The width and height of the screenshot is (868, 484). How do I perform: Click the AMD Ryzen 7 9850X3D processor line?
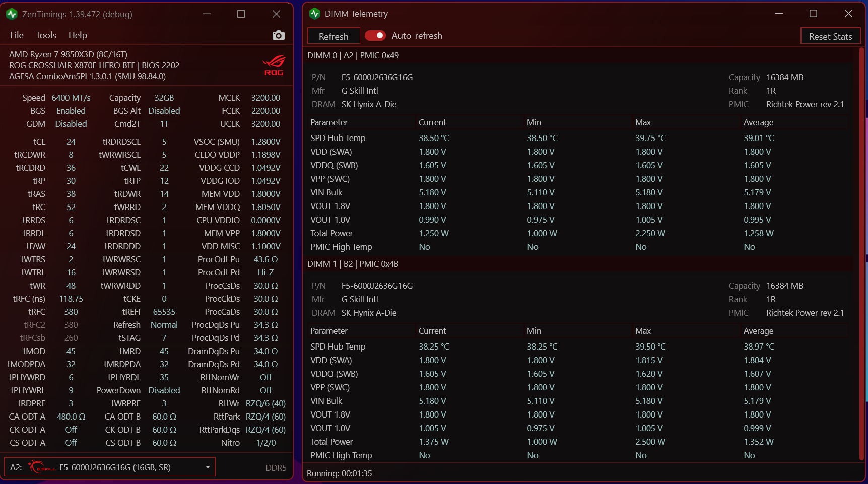pyautogui.click(x=68, y=54)
